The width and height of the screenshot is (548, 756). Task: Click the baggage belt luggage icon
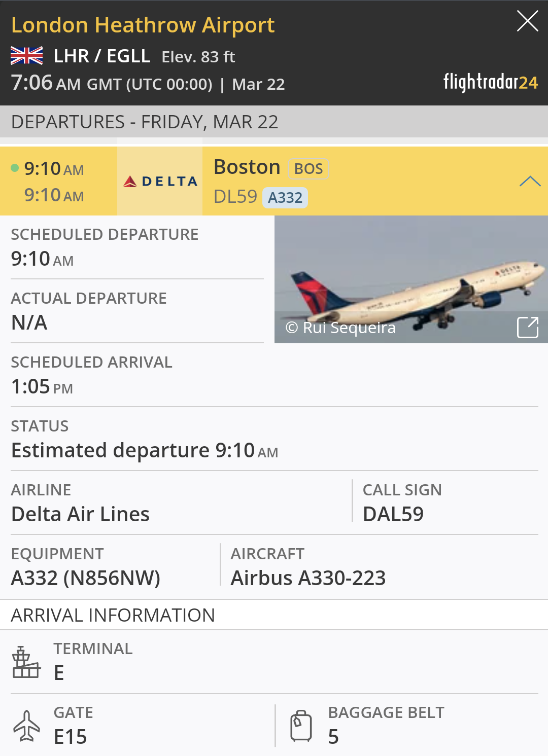[301, 726]
